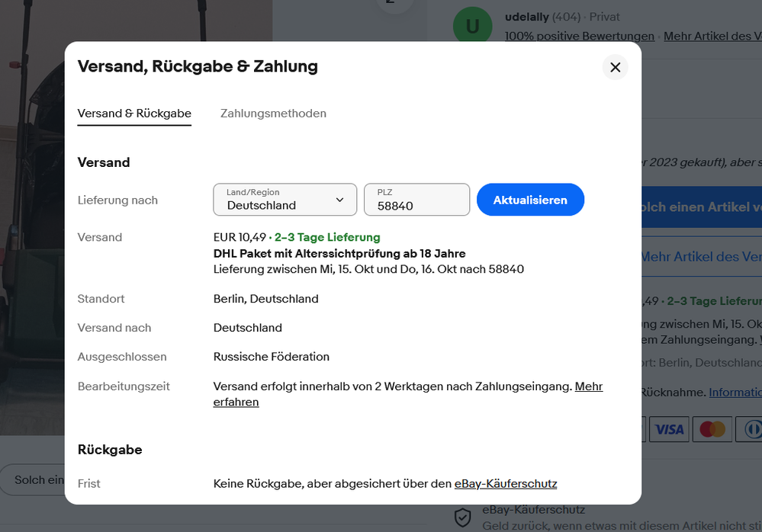Switch to the Zahlungsmethoden tab
This screenshot has height=532, width=762.
tap(273, 113)
